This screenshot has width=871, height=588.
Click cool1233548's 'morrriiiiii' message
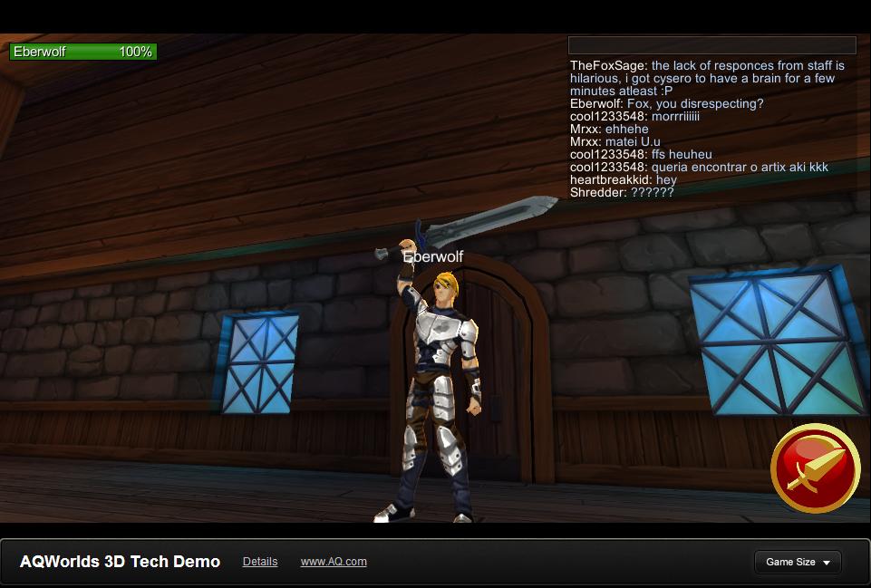click(635, 117)
